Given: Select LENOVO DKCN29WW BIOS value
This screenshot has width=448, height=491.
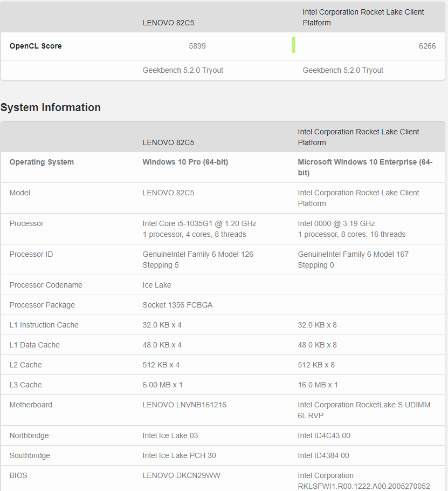Looking at the screenshot, I should [x=182, y=476].
